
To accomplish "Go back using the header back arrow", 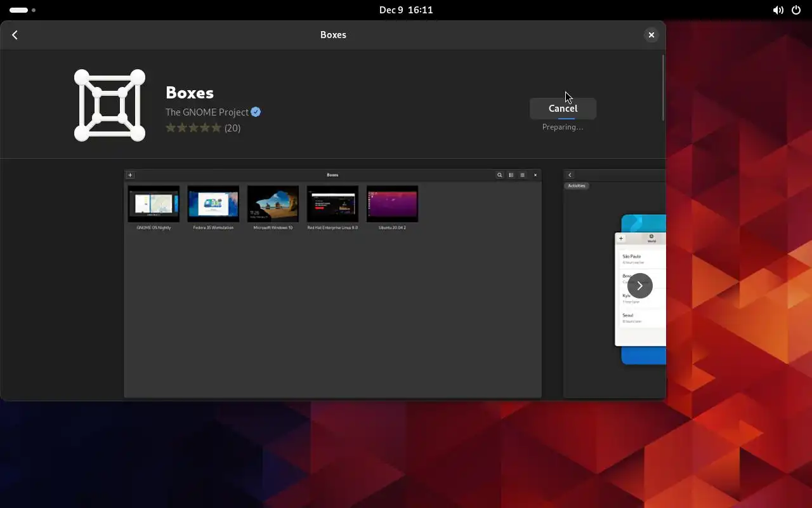I will (x=15, y=35).
